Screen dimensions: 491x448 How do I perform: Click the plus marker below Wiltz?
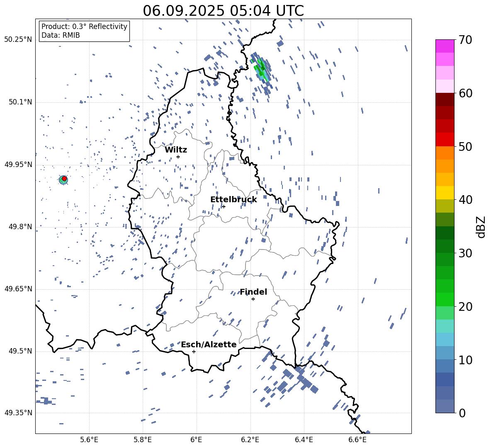(178, 157)
